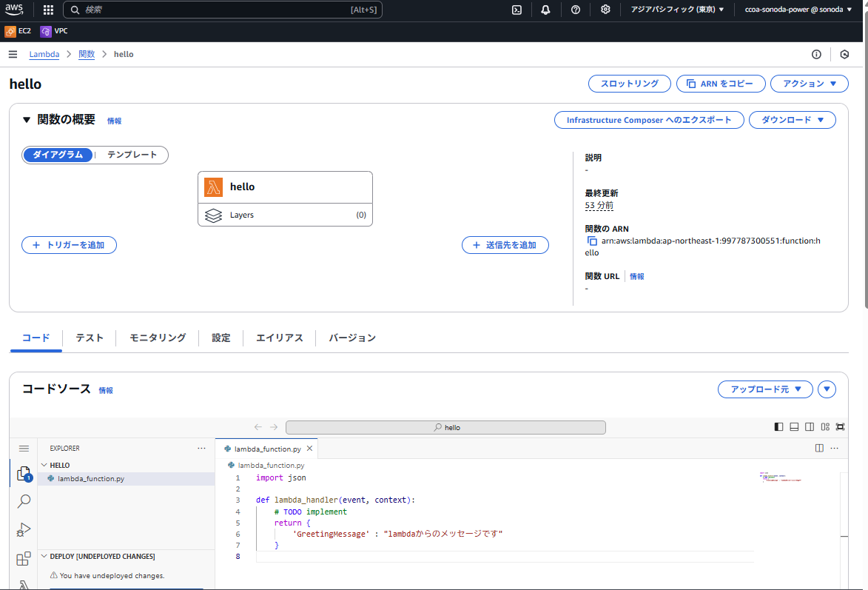Collapse the HELLO folder in Explorer
This screenshot has width=868, height=590.
click(44, 464)
